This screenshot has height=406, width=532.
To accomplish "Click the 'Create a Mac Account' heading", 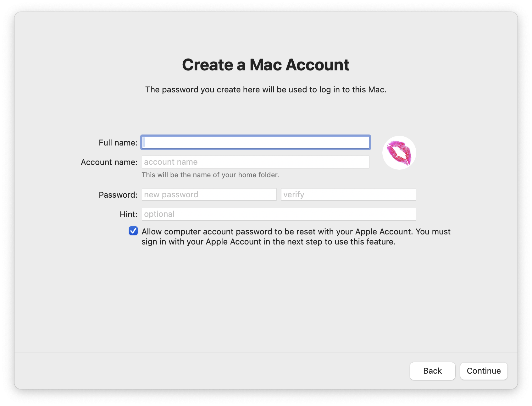I will (266, 65).
